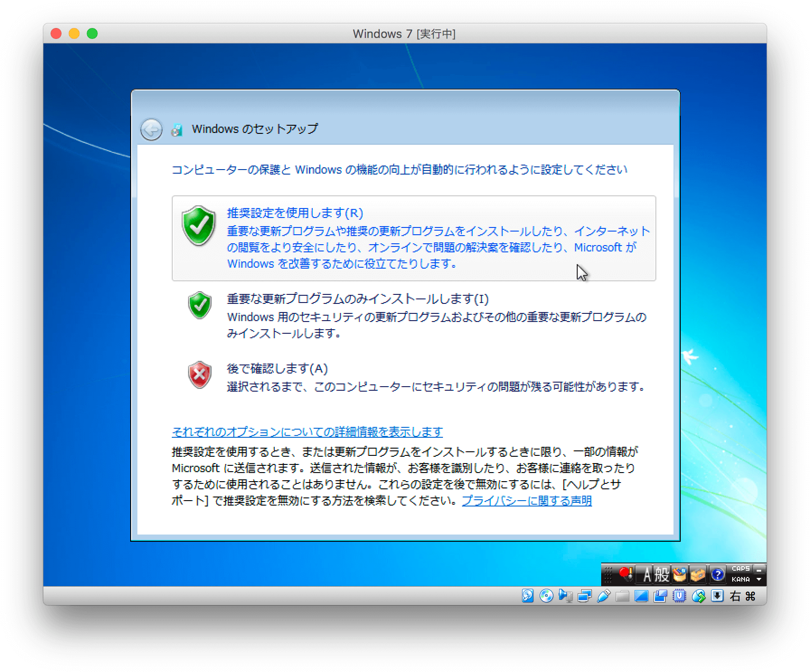Viewport: 810px width, 672px height.
Task: Switch input mode via the A icon
Action: point(647,575)
